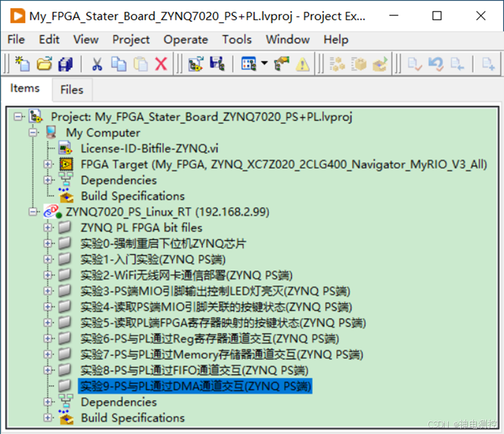Expand the 实验2-WiFi folder node
The height and width of the screenshot is (434, 504).
48,275
